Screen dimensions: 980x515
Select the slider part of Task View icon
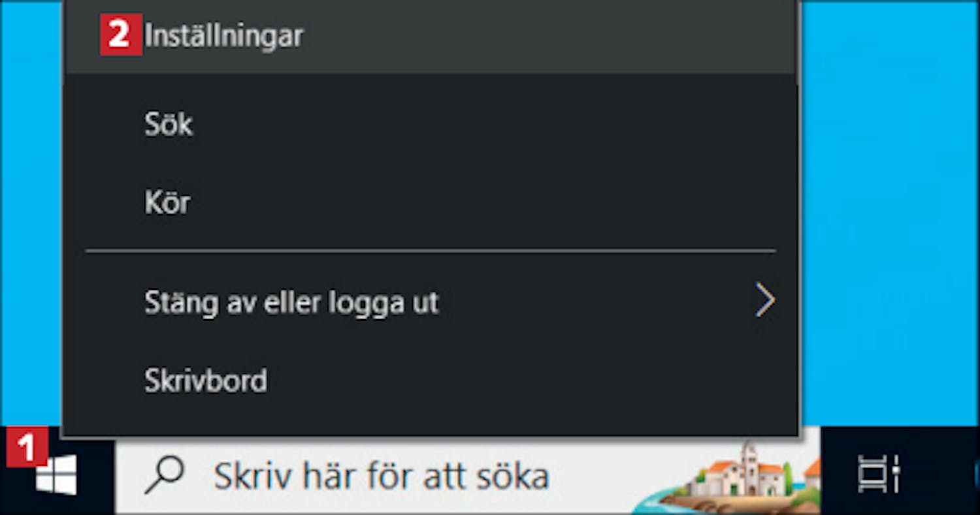[x=895, y=474]
